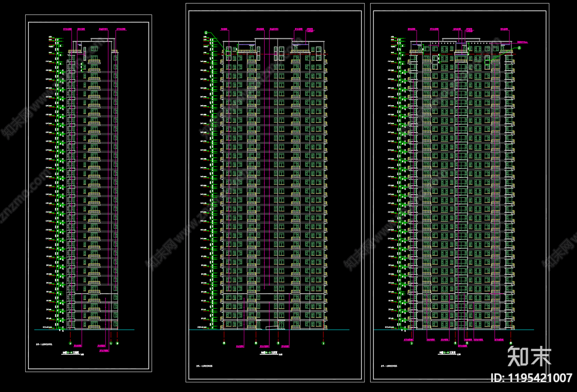
Task: Click the green detail callout circle atop the right elevation
Action: tap(519, 48)
